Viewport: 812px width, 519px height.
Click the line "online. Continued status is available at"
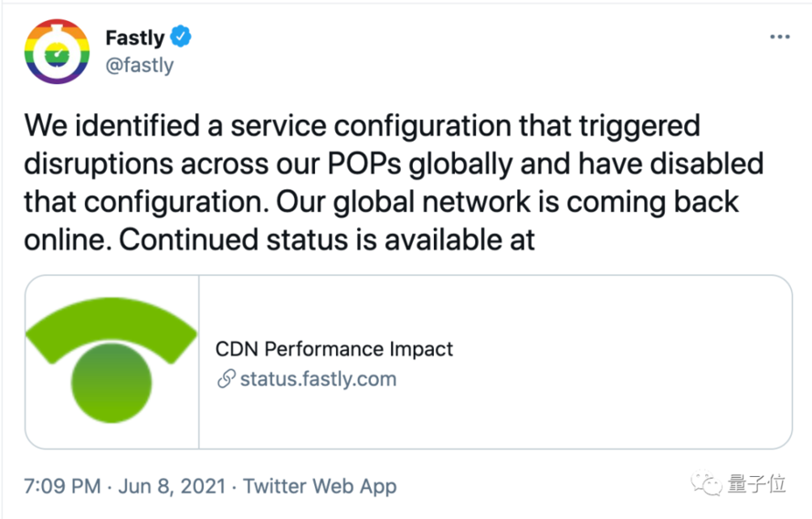click(279, 240)
